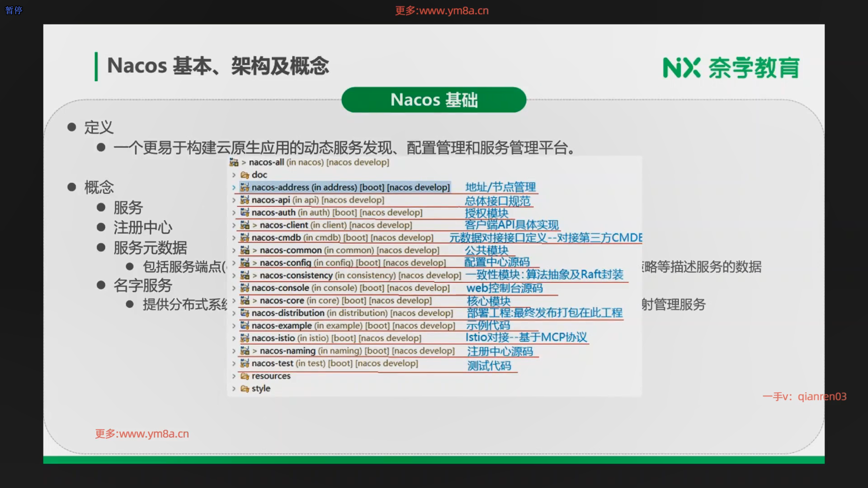Click the 暂停 pause label
This screenshot has width=868, height=488.
[x=14, y=10]
